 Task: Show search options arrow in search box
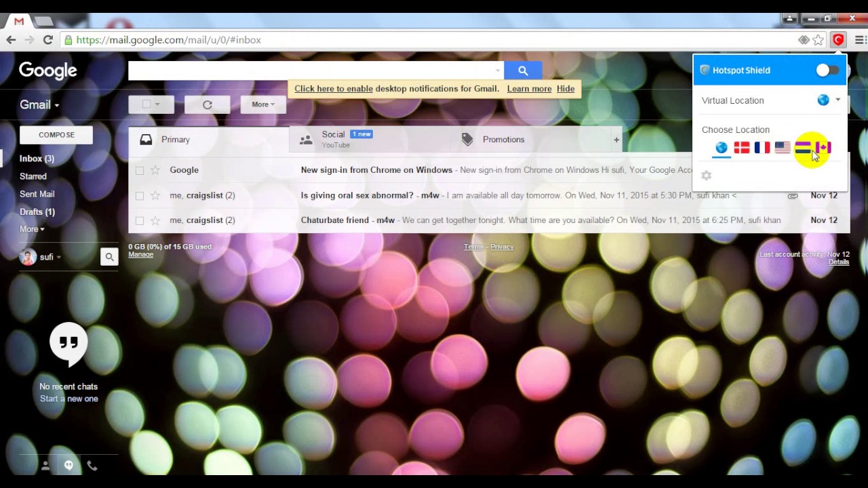click(x=498, y=70)
